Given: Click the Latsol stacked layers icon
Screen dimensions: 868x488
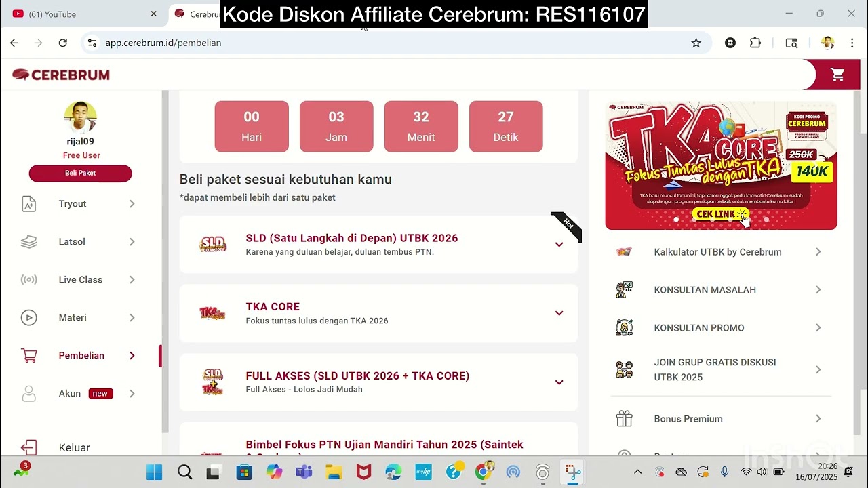Looking at the screenshot, I should (x=28, y=242).
